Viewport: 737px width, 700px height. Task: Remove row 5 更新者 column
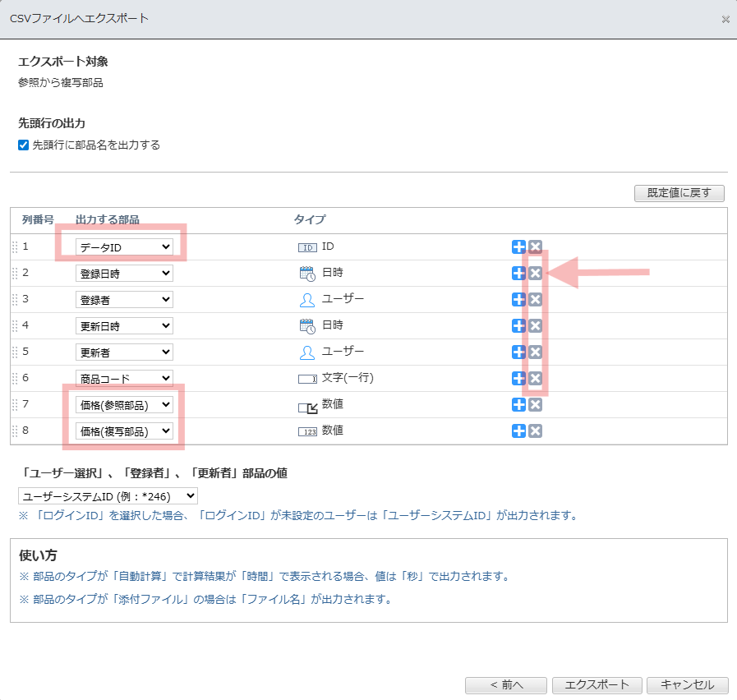click(535, 352)
